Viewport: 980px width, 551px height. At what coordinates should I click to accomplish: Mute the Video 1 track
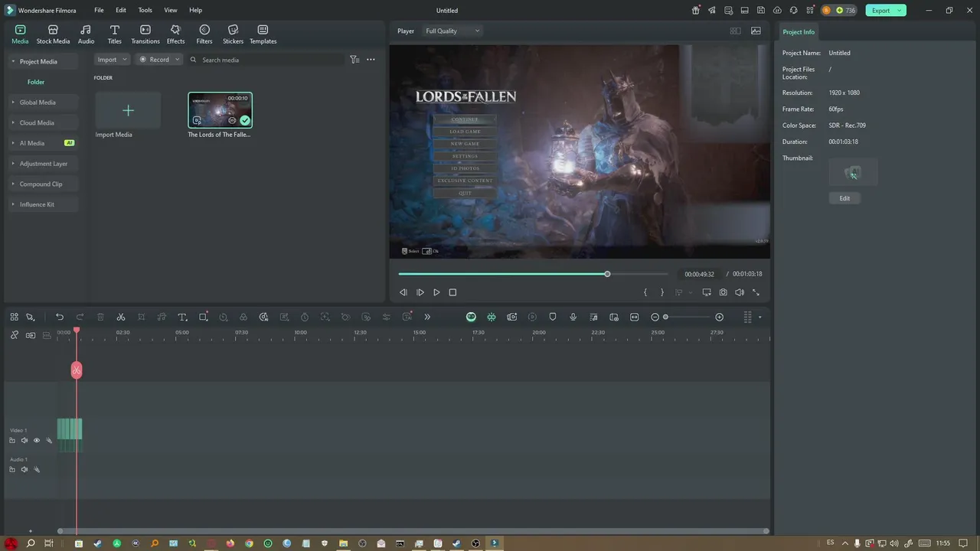pyautogui.click(x=24, y=441)
